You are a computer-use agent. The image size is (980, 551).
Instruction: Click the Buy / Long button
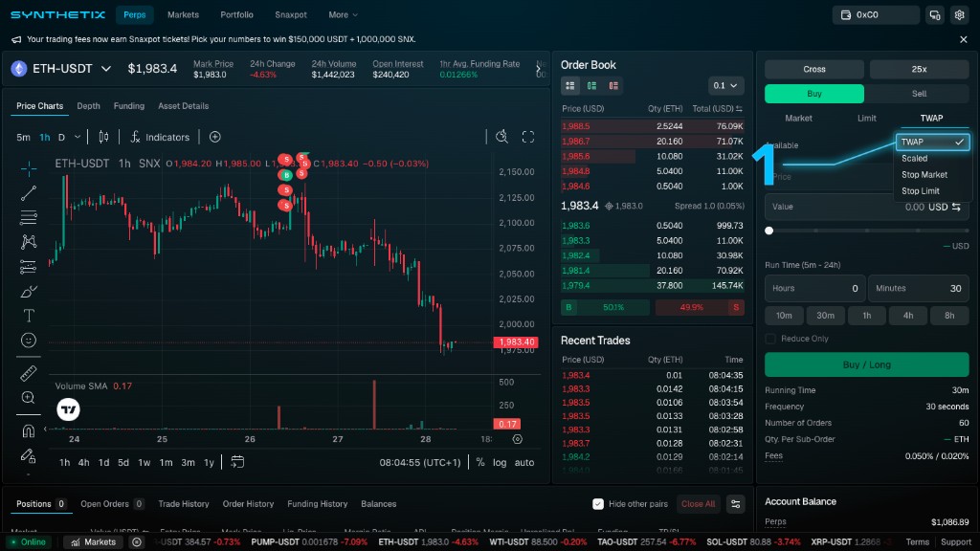click(x=867, y=364)
